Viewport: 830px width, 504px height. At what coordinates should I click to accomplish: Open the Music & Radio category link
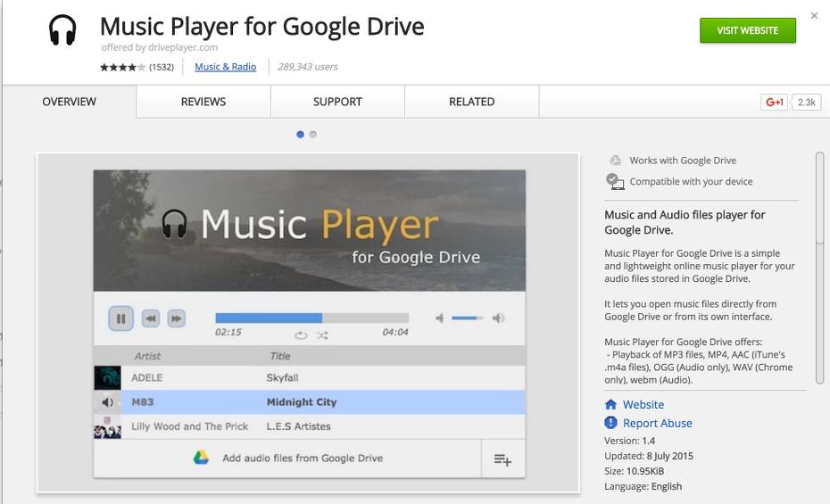tap(226, 67)
